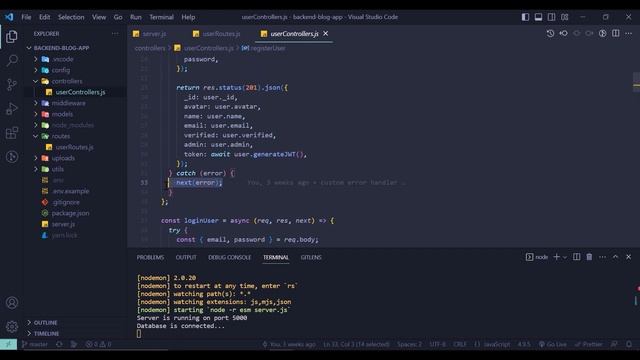Open the Explorer view in activity bar
Screen dimensions: 640x360
12,37
